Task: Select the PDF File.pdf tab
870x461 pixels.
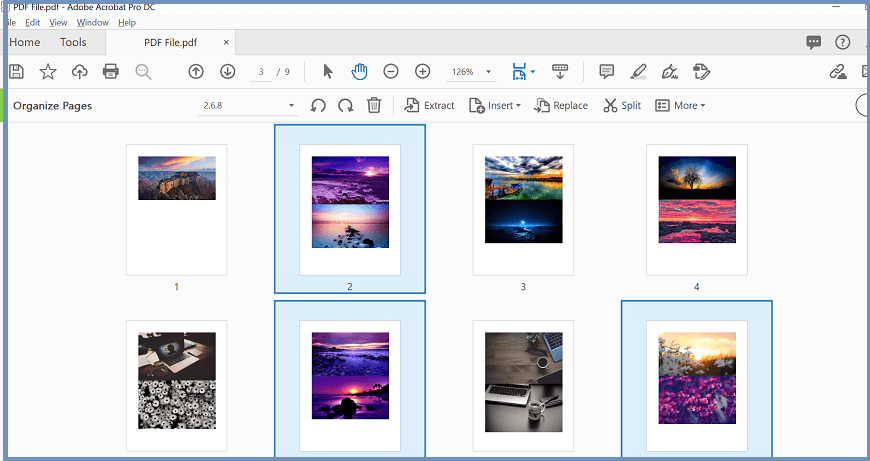Action: coord(170,43)
